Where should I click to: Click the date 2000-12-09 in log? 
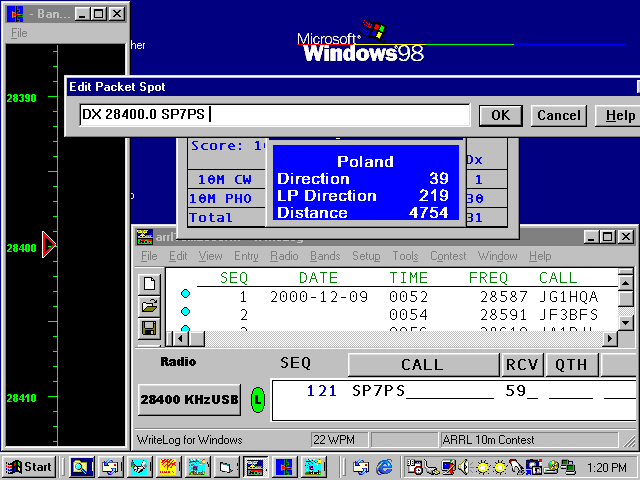pyautogui.click(x=319, y=297)
